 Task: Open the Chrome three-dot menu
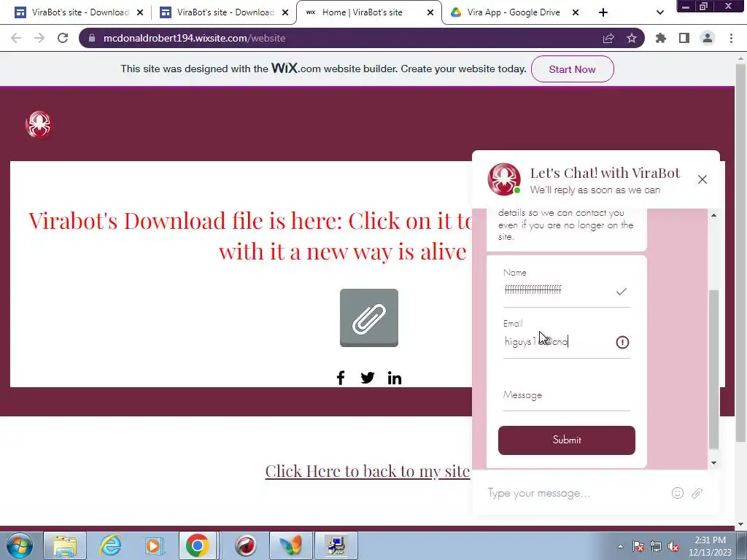(x=731, y=38)
